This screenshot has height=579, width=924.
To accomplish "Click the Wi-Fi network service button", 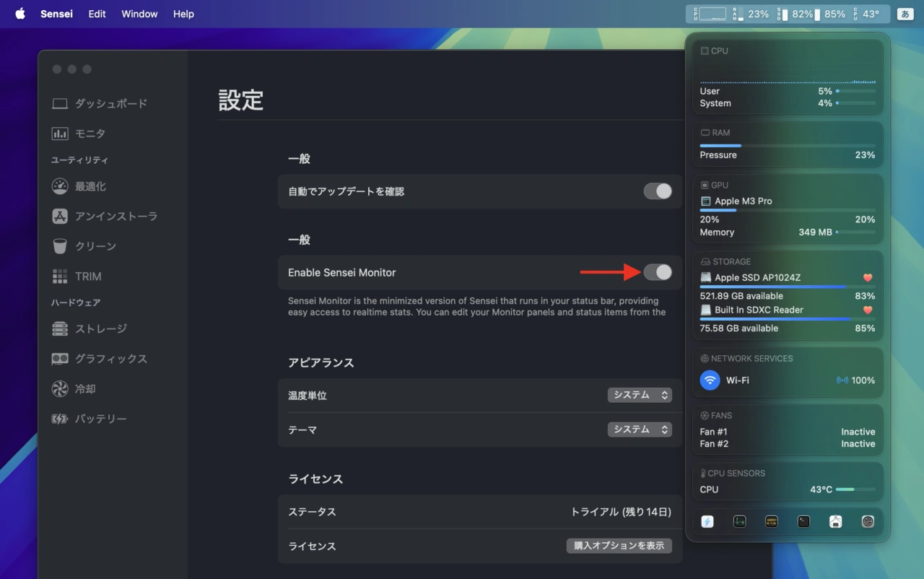I will click(710, 380).
